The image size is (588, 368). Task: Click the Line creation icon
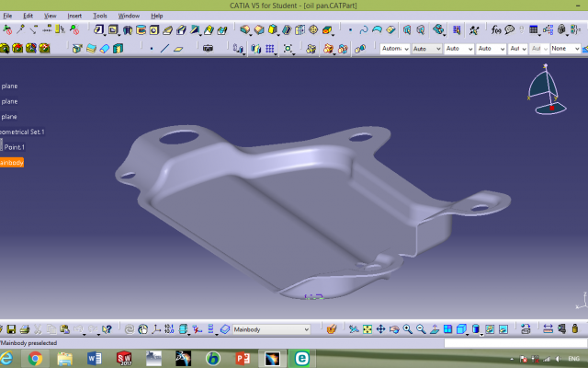coord(164,49)
